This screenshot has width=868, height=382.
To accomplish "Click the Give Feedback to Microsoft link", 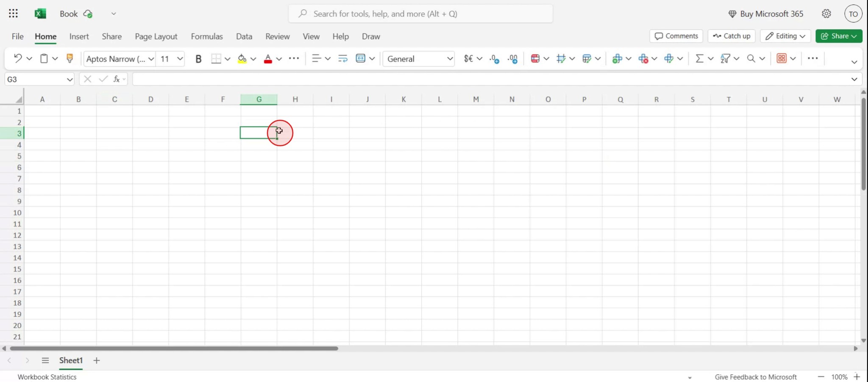I will pyautogui.click(x=755, y=376).
